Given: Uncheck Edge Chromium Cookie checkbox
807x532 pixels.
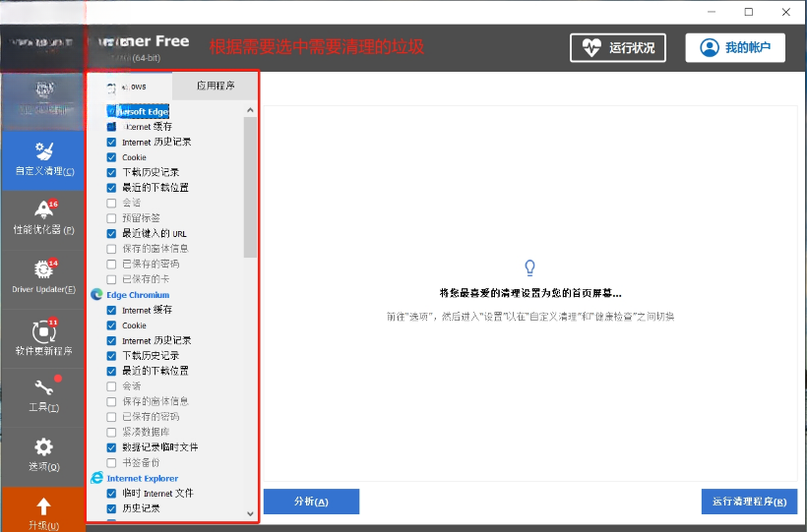Looking at the screenshot, I should pos(111,325).
